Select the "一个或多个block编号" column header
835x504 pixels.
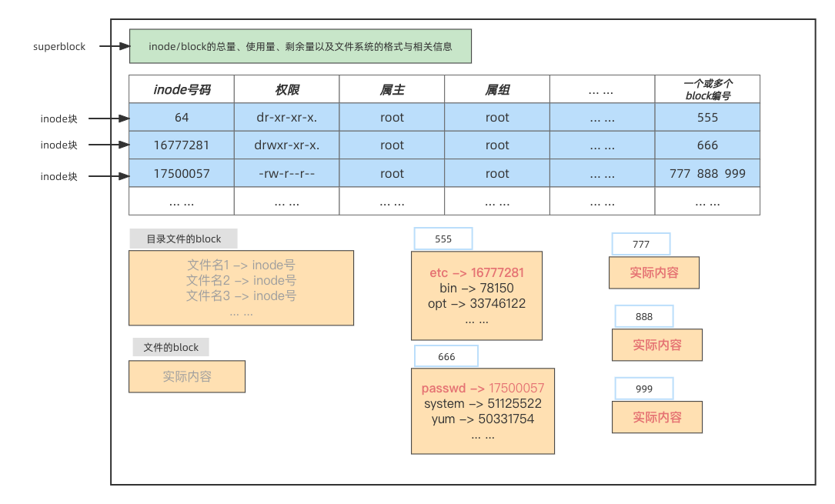pyautogui.click(x=707, y=90)
